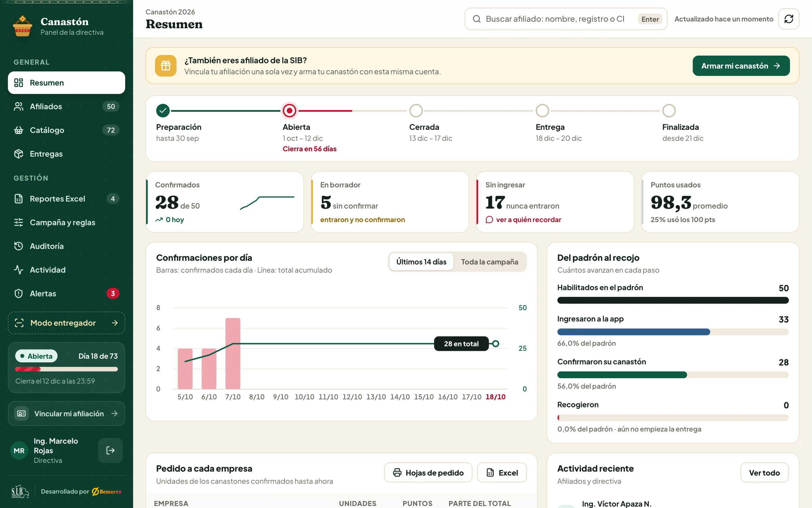Open the Resumen section
The height and width of the screenshot is (508, 812).
[66, 83]
